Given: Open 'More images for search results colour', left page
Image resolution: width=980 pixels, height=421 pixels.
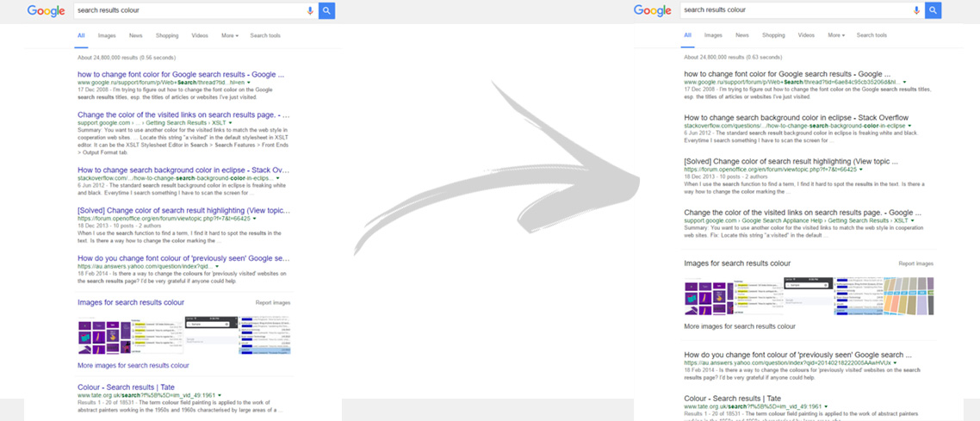Looking at the screenshot, I should click(133, 365).
